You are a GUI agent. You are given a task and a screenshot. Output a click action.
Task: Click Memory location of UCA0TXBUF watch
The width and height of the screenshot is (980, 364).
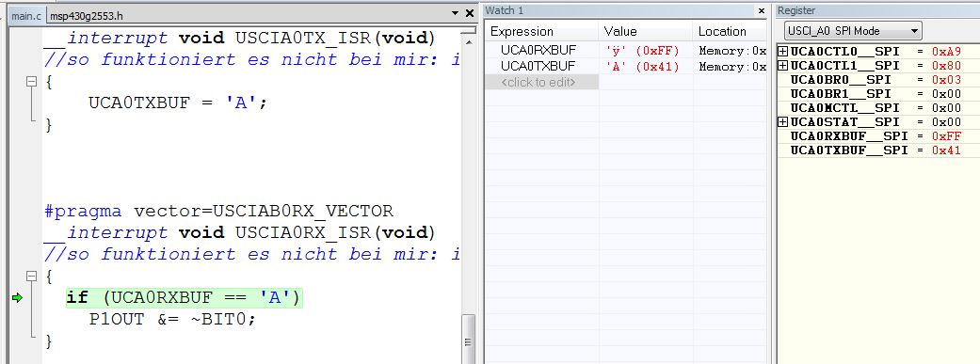[731, 66]
